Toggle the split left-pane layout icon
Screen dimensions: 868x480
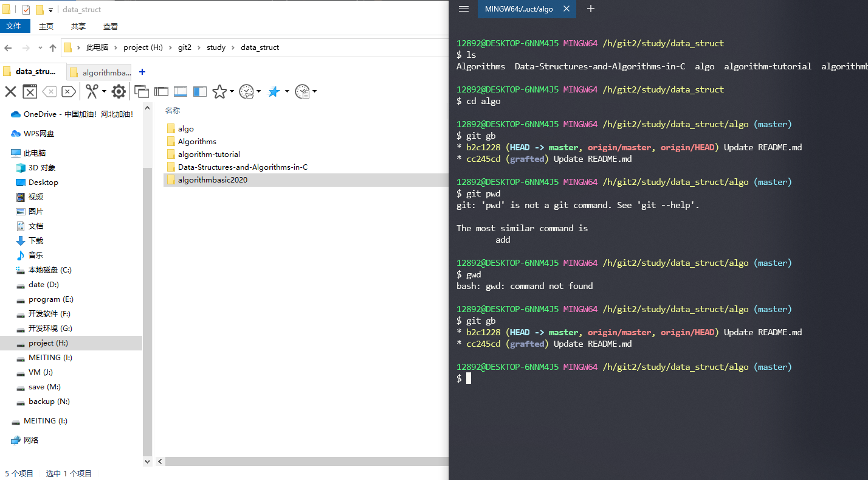point(200,91)
